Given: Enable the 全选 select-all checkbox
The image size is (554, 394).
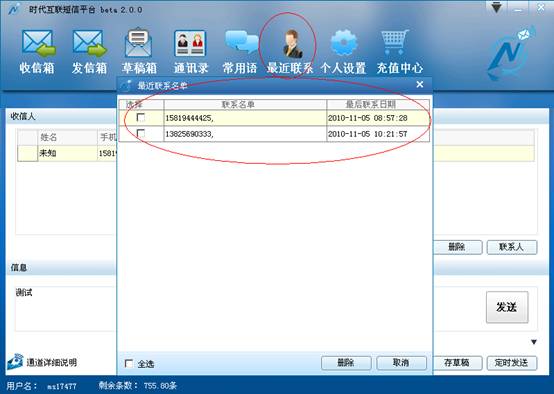Looking at the screenshot, I should pyautogui.click(x=129, y=364).
